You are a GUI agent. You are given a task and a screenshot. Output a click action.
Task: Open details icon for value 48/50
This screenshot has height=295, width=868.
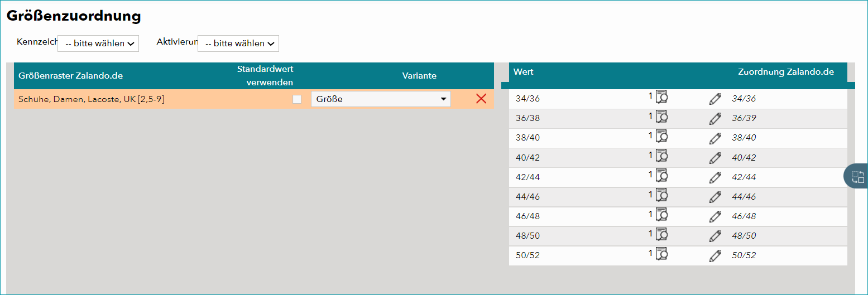661,234
